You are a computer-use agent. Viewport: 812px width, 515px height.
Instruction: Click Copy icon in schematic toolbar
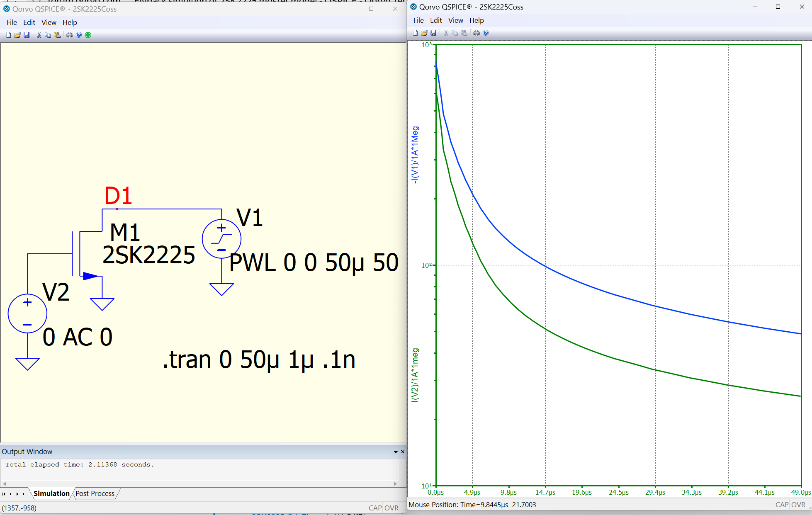(48, 35)
